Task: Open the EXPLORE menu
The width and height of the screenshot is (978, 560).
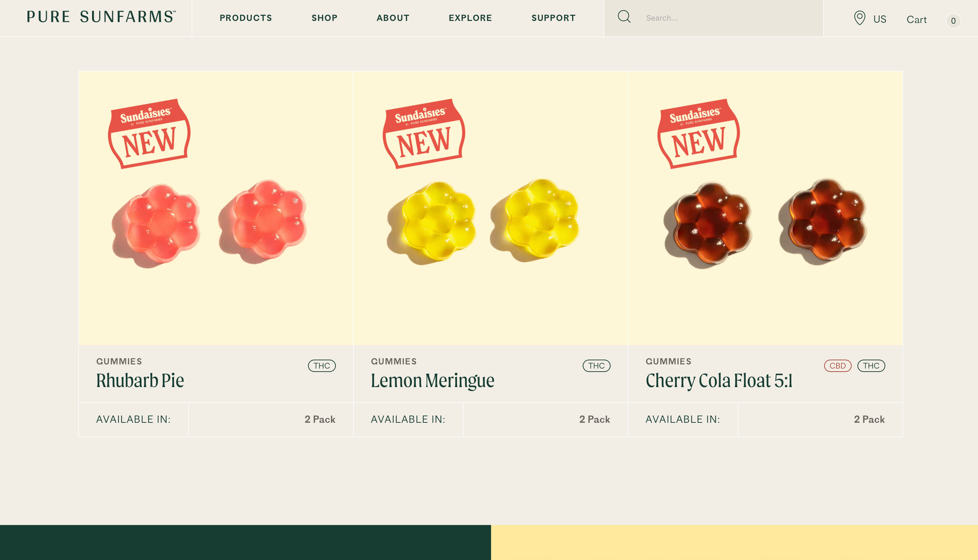Action: pyautogui.click(x=470, y=18)
